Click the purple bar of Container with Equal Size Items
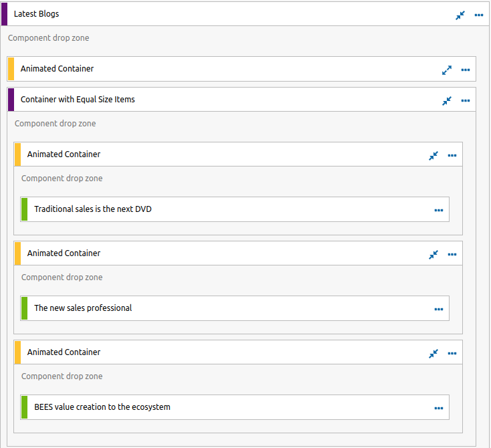 click(x=11, y=100)
